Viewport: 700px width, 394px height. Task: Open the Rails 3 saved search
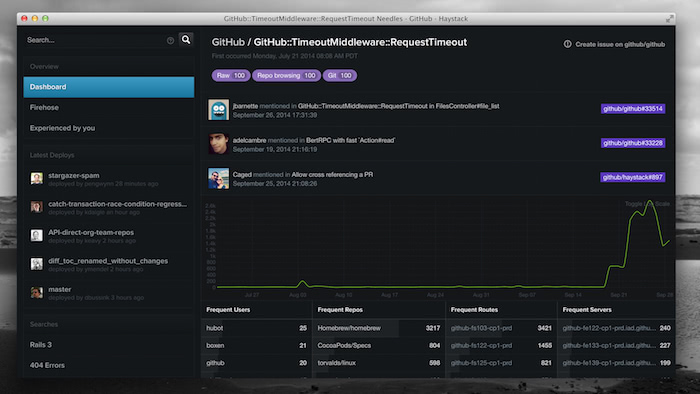click(108, 344)
